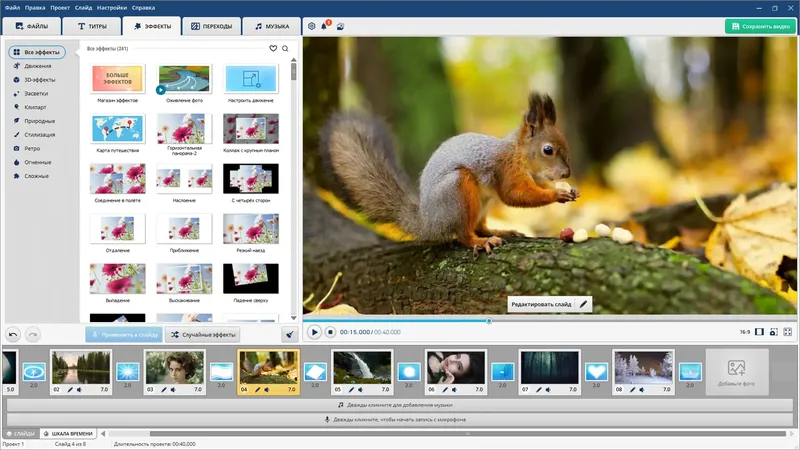Open the Проект menu
Image resolution: width=800 pixels, height=450 pixels.
pos(62,7)
